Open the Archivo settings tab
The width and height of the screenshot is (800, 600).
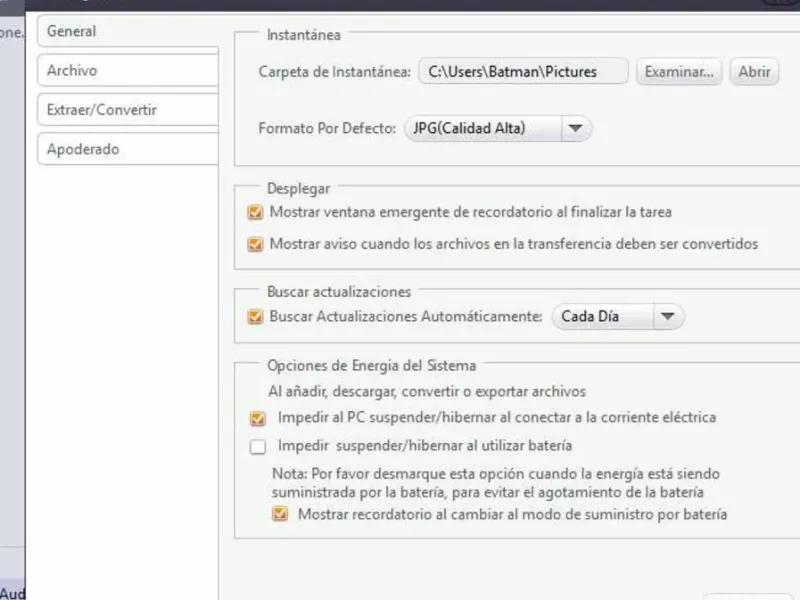[126, 71]
